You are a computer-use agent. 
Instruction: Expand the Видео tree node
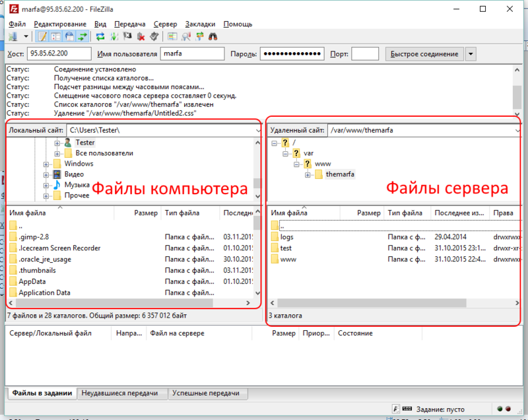tap(46, 175)
